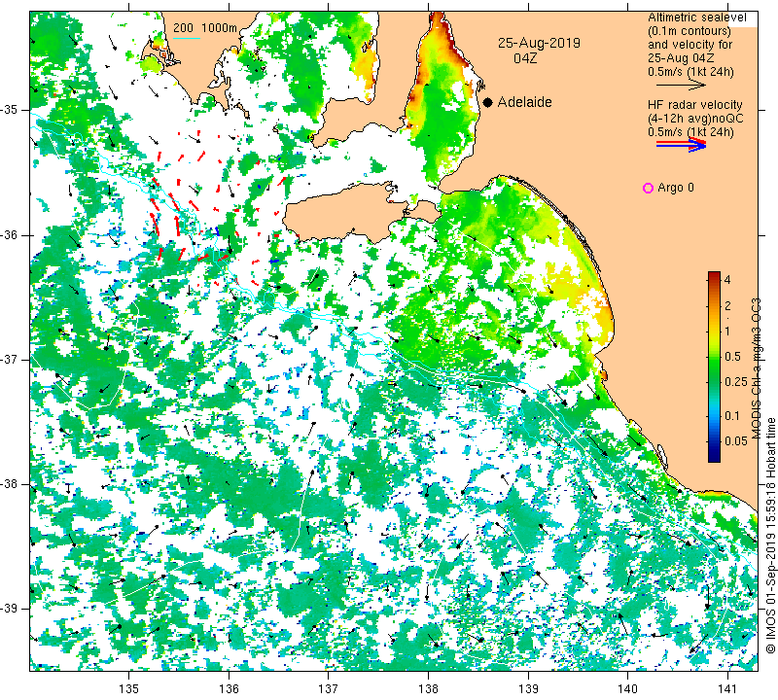Click the colorbar value 4 label
Image resolution: width=778 pixels, height=700 pixels.
[727, 280]
